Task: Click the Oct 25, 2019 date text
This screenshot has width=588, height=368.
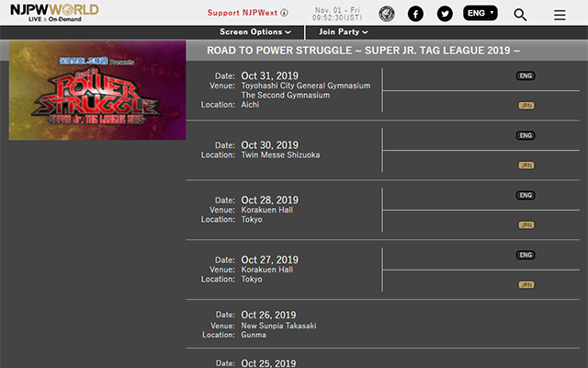Action: [268, 363]
